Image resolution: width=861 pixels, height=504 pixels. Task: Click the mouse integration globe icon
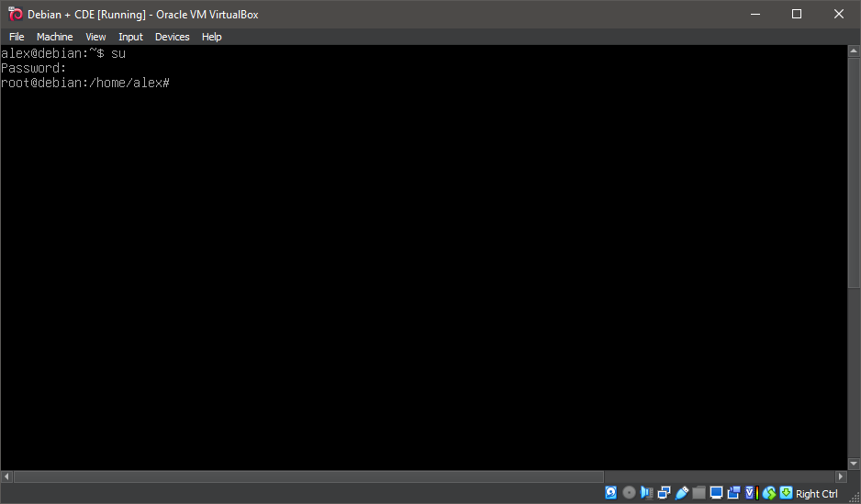[769, 493]
